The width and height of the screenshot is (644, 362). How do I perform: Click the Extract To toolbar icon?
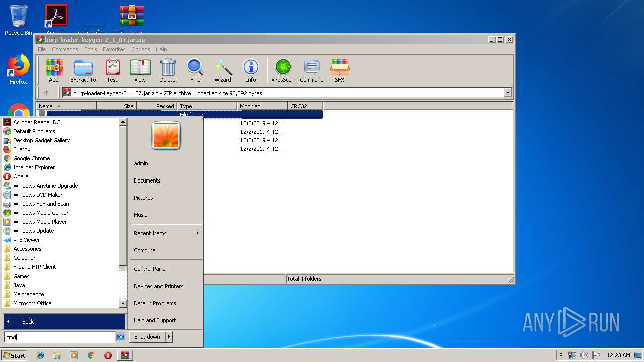pyautogui.click(x=83, y=71)
